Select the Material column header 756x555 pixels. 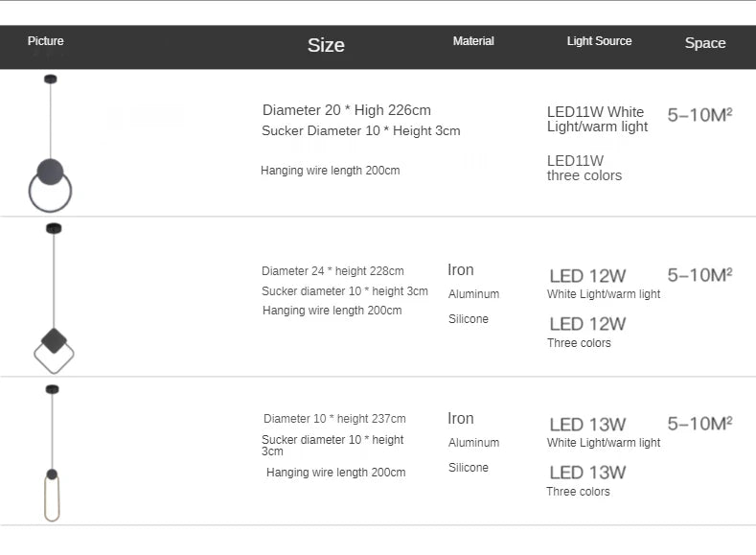pyautogui.click(x=473, y=41)
